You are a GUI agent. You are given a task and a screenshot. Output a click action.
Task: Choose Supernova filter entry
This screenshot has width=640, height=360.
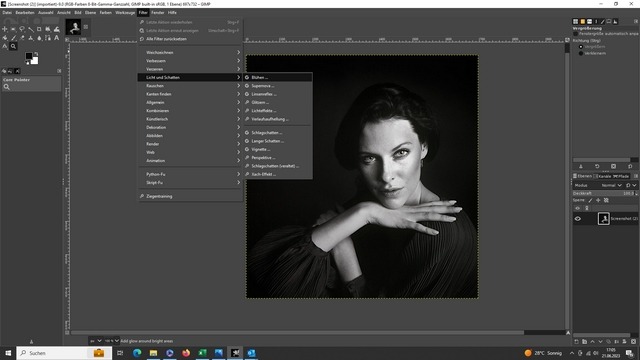(278, 86)
